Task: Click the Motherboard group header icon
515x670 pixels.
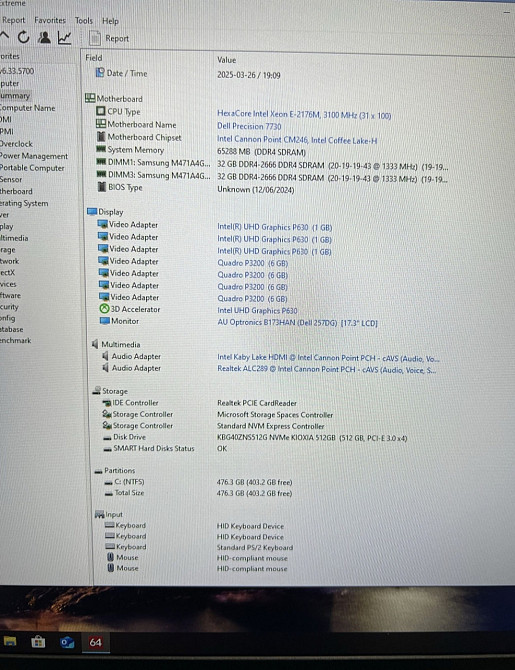Action: pos(90,98)
